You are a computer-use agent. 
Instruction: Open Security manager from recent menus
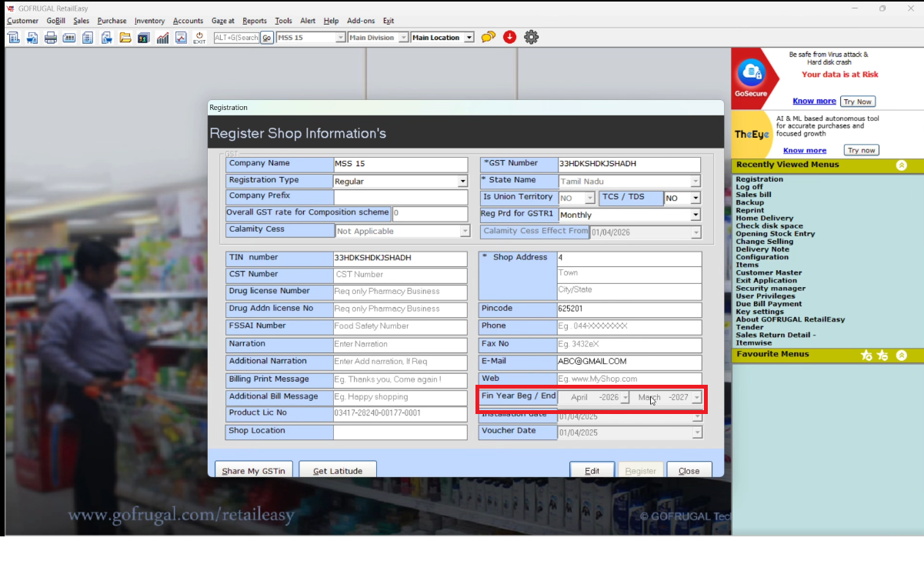point(770,289)
